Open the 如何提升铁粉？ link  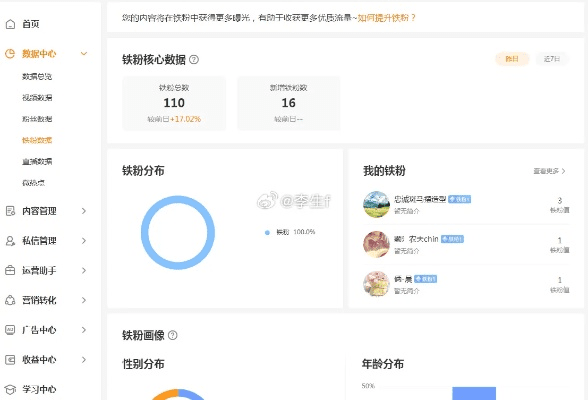(x=387, y=18)
